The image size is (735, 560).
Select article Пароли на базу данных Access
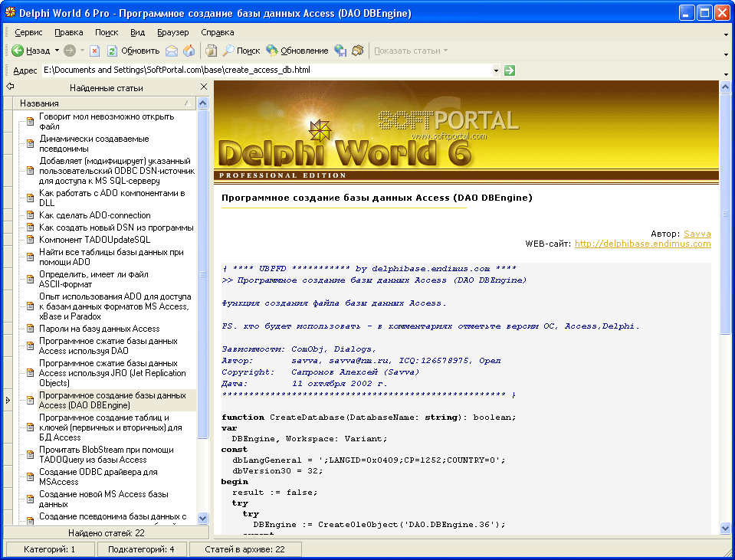[x=100, y=329]
